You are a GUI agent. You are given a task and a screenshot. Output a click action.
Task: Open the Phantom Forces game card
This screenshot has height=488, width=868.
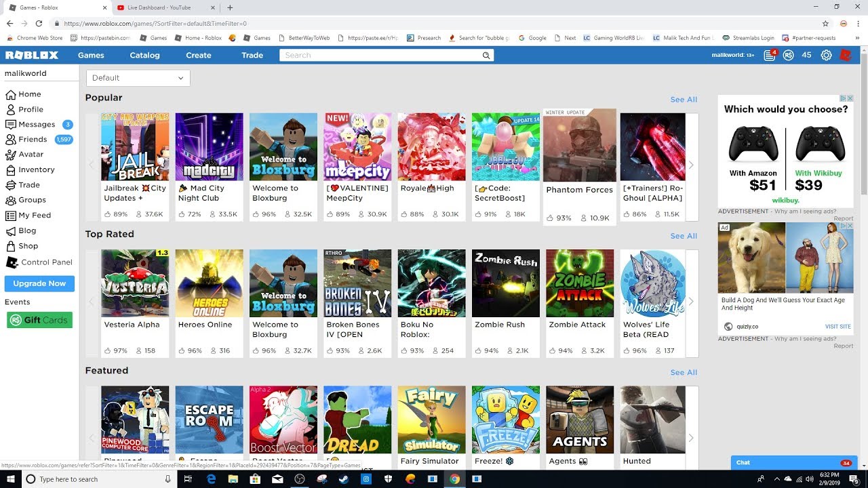[x=580, y=167]
